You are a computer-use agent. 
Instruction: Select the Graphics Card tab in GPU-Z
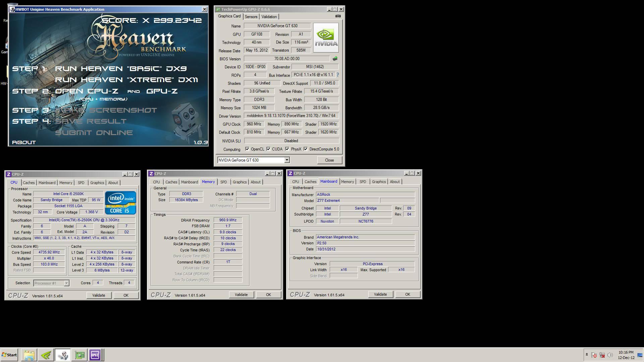point(229,16)
